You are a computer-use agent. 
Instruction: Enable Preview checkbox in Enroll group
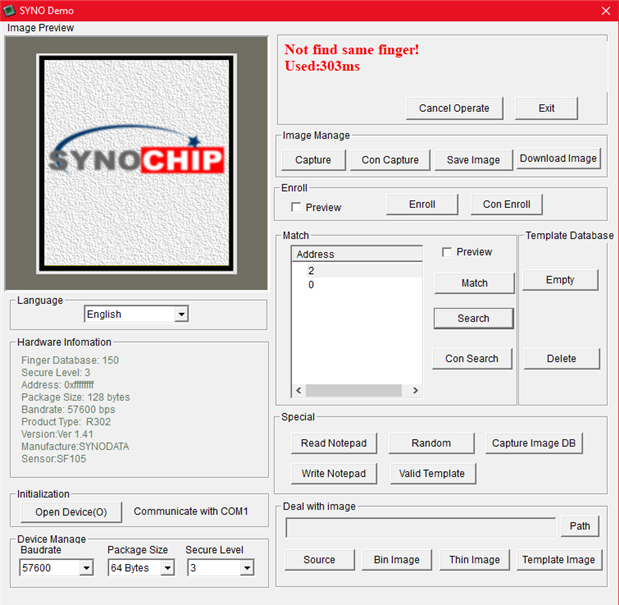click(296, 207)
